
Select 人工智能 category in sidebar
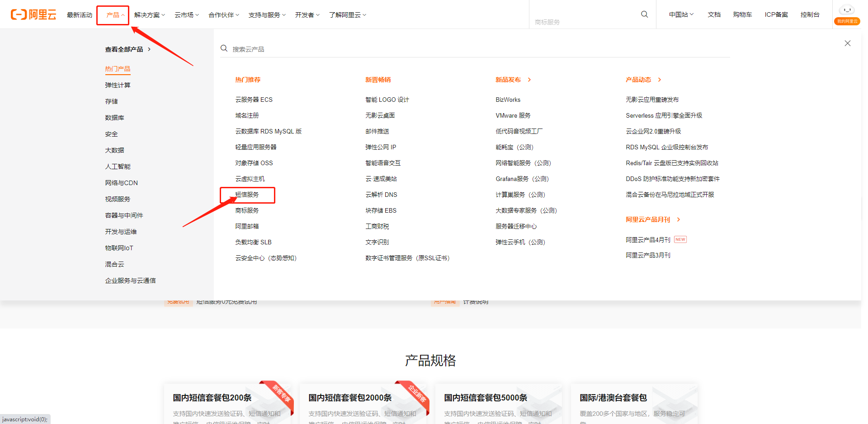pyautogui.click(x=118, y=167)
